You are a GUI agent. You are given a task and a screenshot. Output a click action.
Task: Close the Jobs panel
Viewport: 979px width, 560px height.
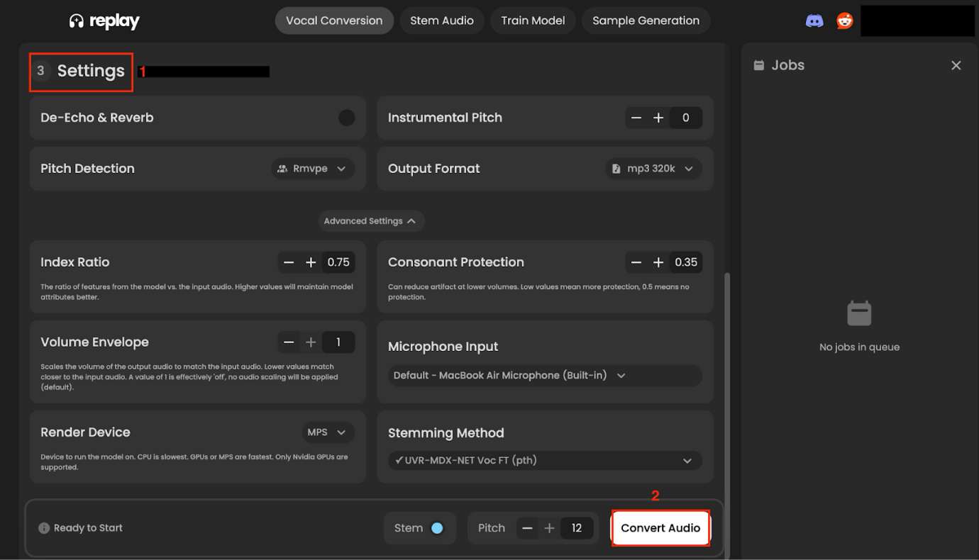click(x=956, y=65)
